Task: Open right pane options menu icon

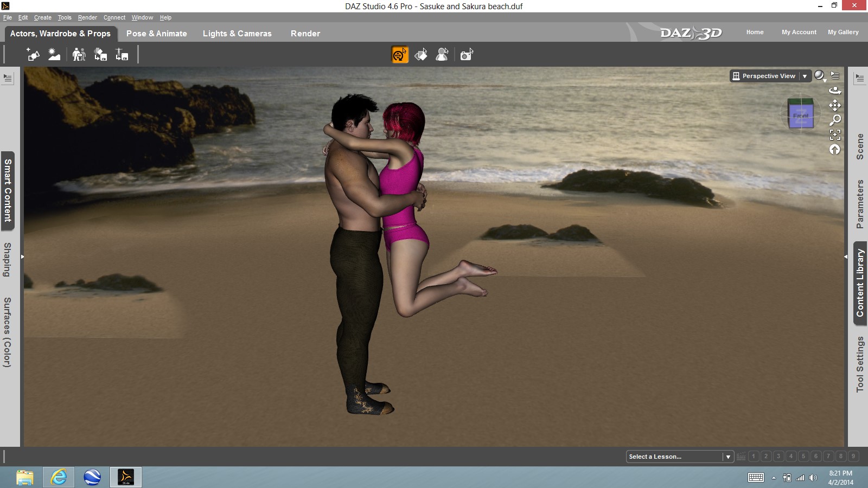Action: (860, 78)
